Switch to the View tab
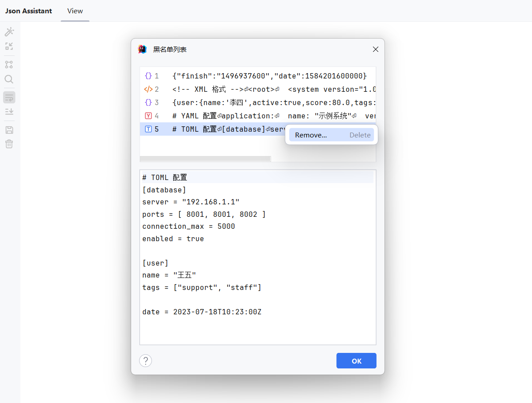The image size is (532, 403). (75, 11)
